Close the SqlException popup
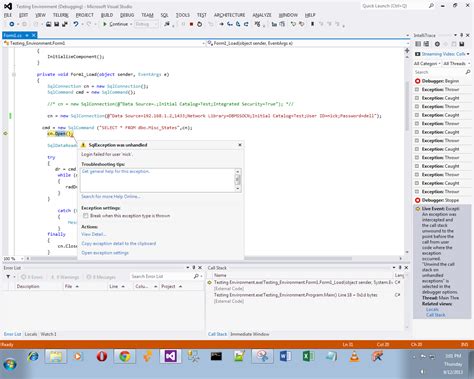This screenshot has width=474, height=379. 240,145
